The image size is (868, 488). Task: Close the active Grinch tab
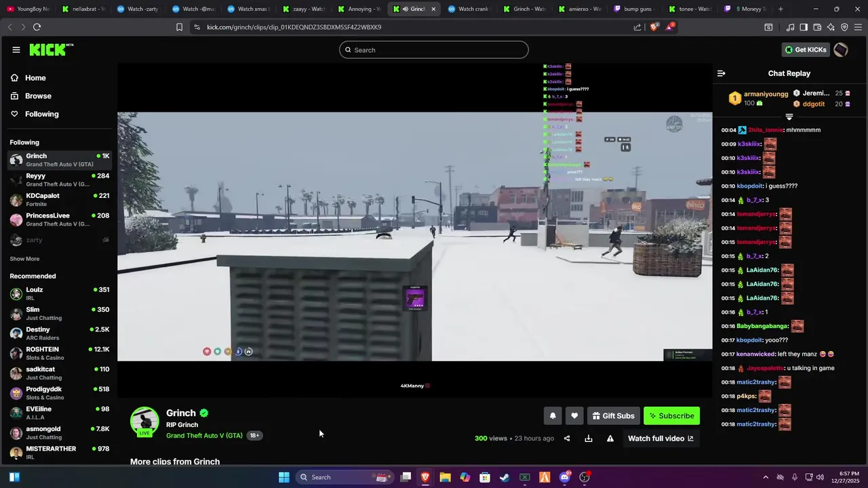pyautogui.click(x=433, y=9)
